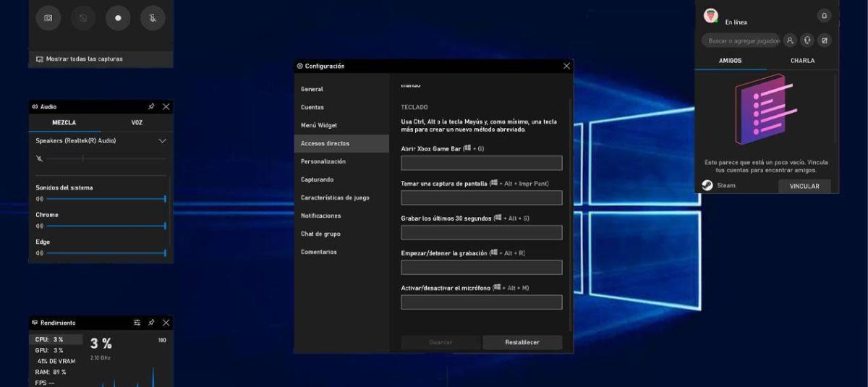Click the Steam icon in friends panel
Viewport: 868px width, 387px height.
click(x=707, y=185)
